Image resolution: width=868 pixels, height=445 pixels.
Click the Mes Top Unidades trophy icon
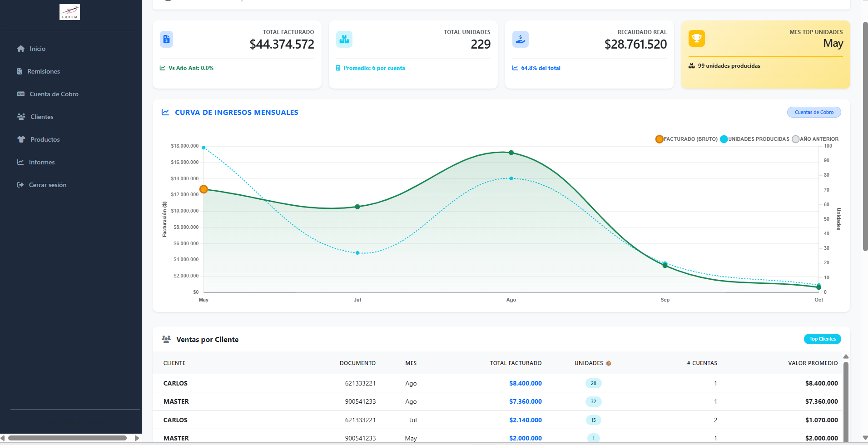pyautogui.click(x=697, y=39)
